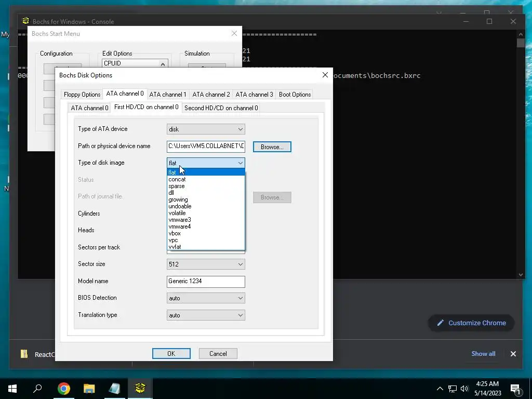The width and height of the screenshot is (532, 399).
Task: Click the ReactC download item
Action: pos(37,354)
